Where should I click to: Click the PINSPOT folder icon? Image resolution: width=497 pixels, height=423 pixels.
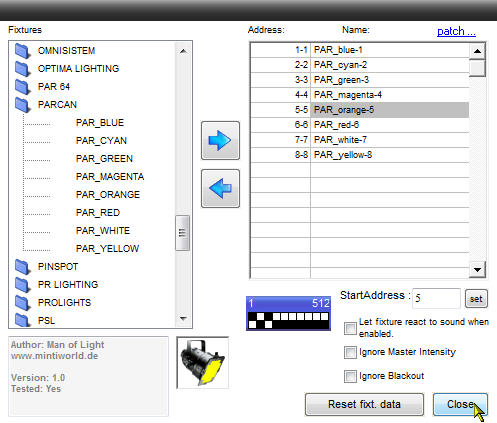pyautogui.click(x=23, y=267)
